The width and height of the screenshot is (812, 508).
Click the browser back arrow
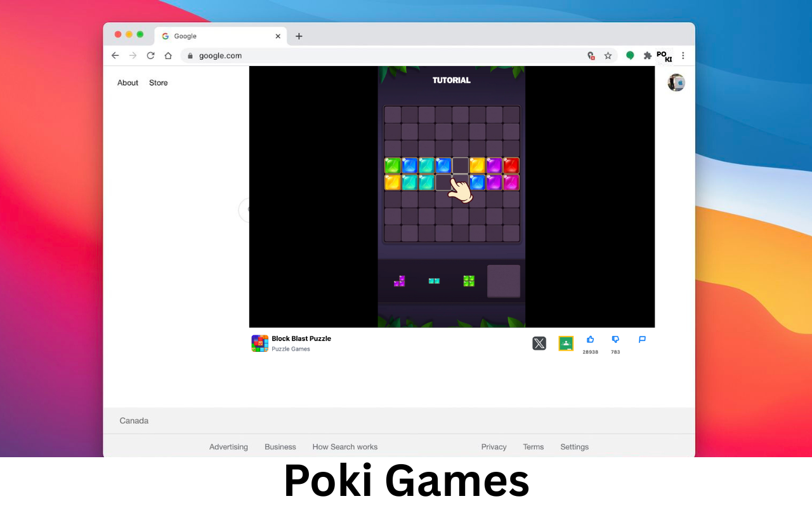[115, 55]
